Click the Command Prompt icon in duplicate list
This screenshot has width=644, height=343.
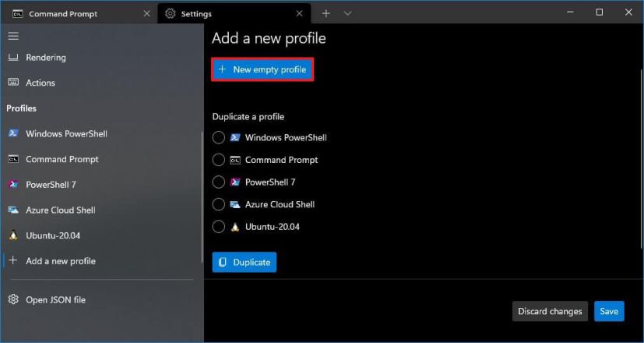click(x=235, y=160)
